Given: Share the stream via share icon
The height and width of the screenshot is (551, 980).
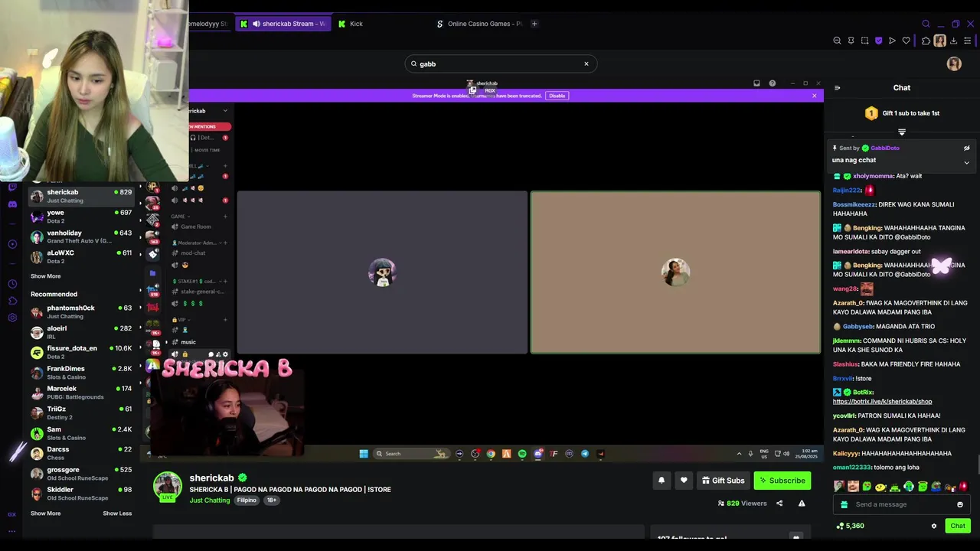Looking at the screenshot, I should click(779, 503).
